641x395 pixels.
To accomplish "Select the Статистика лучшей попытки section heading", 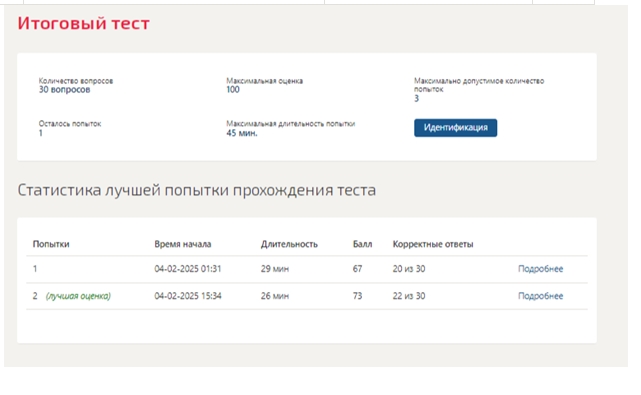I will pos(197,190).
